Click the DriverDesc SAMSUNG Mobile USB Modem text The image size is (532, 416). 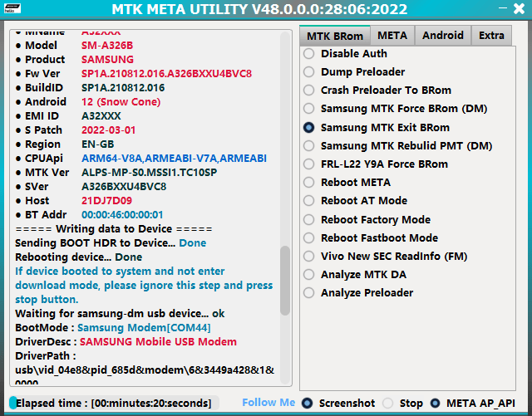coord(158,342)
